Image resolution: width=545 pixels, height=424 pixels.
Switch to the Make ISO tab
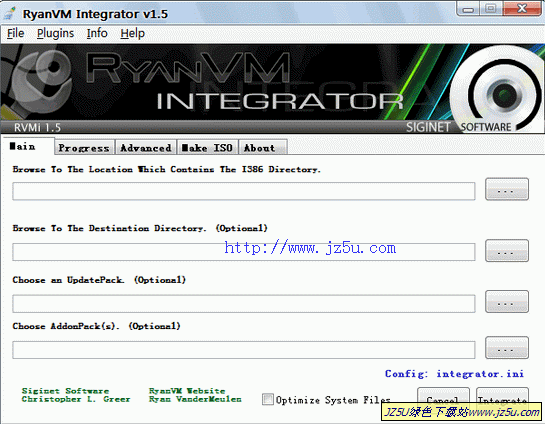(208, 148)
